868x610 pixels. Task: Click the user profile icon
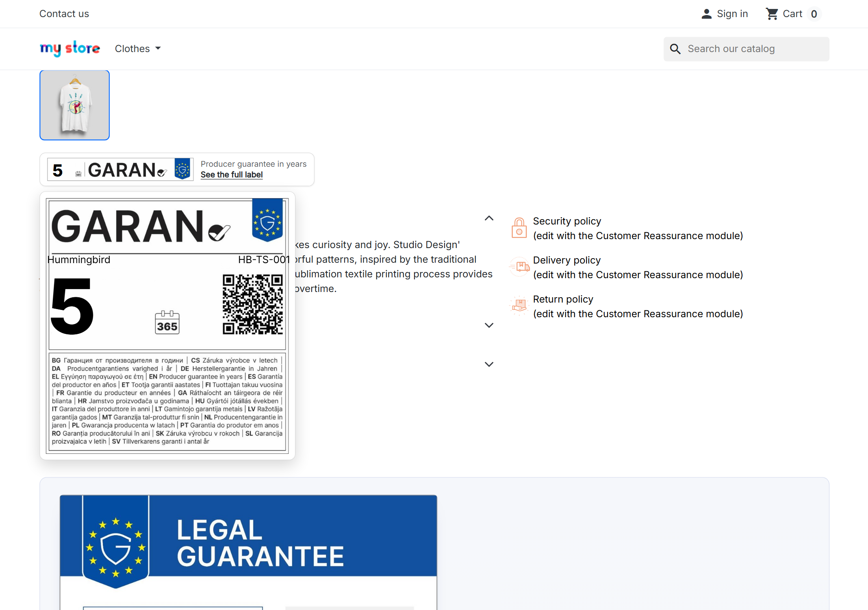click(x=707, y=14)
